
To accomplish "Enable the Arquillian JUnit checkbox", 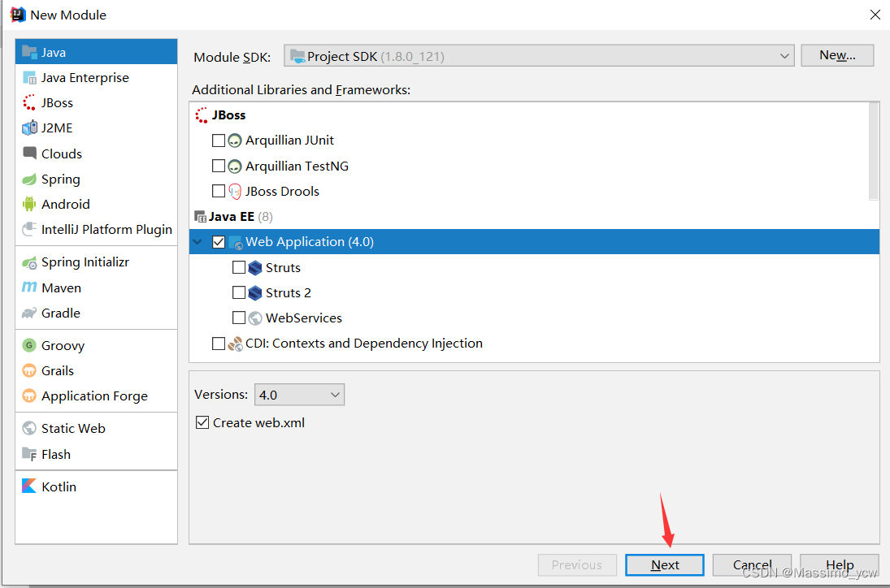I will click(219, 140).
